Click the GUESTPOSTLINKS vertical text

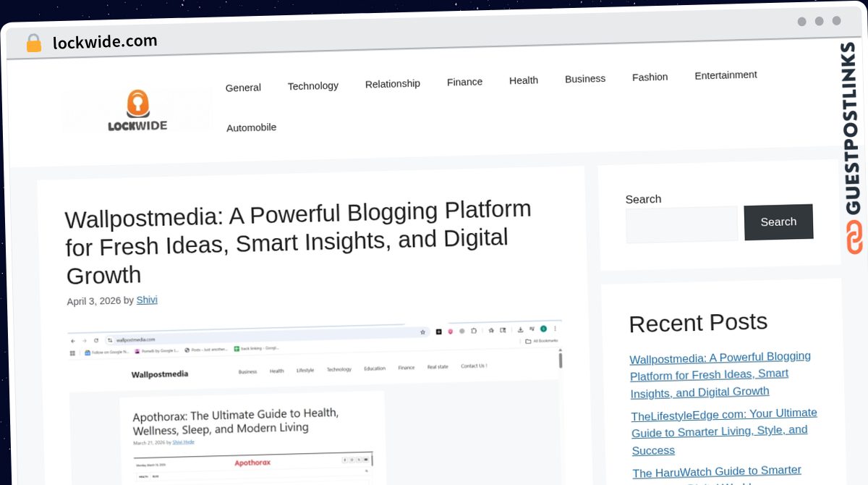coord(851,129)
